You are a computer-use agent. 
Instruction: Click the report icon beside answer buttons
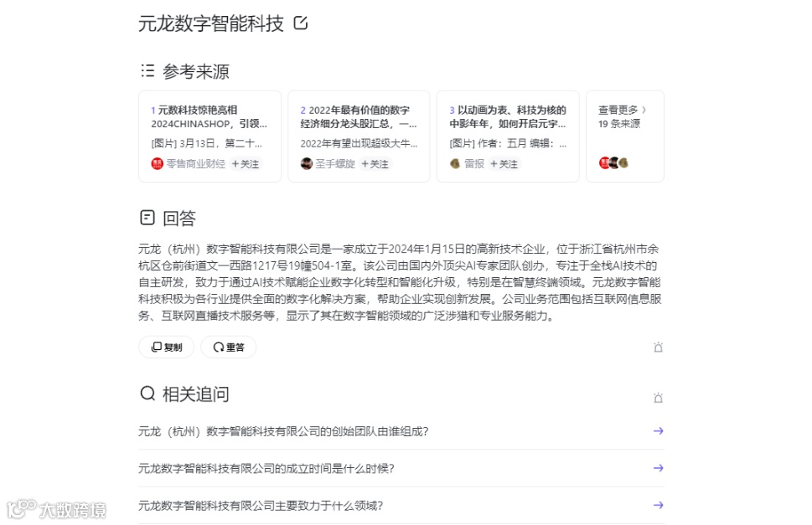[x=658, y=347]
